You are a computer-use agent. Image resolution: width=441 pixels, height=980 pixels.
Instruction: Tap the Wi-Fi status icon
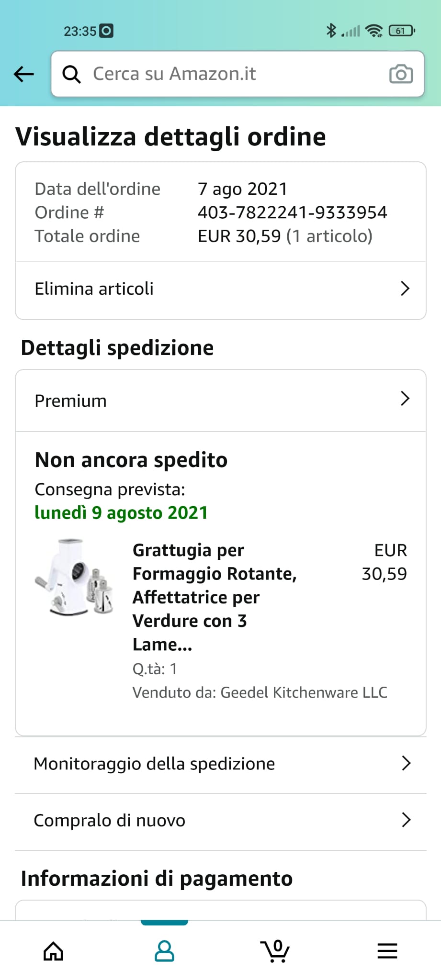(373, 31)
